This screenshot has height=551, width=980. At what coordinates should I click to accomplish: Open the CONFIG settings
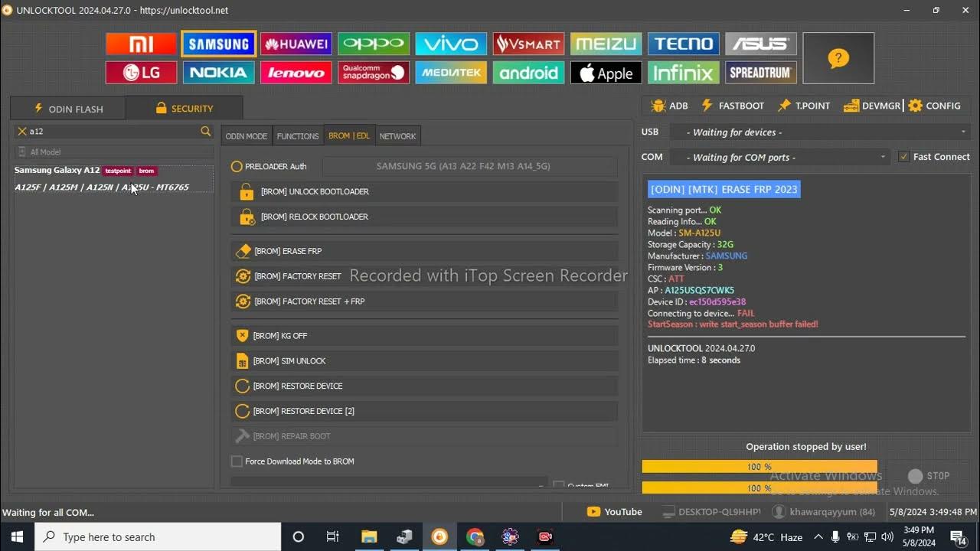934,106
